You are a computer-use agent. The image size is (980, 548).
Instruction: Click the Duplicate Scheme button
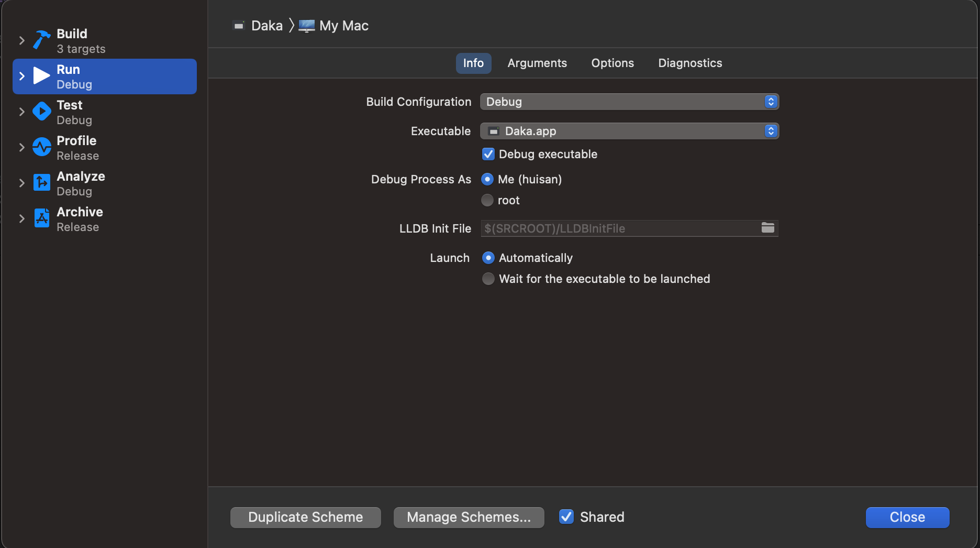pyautogui.click(x=305, y=517)
